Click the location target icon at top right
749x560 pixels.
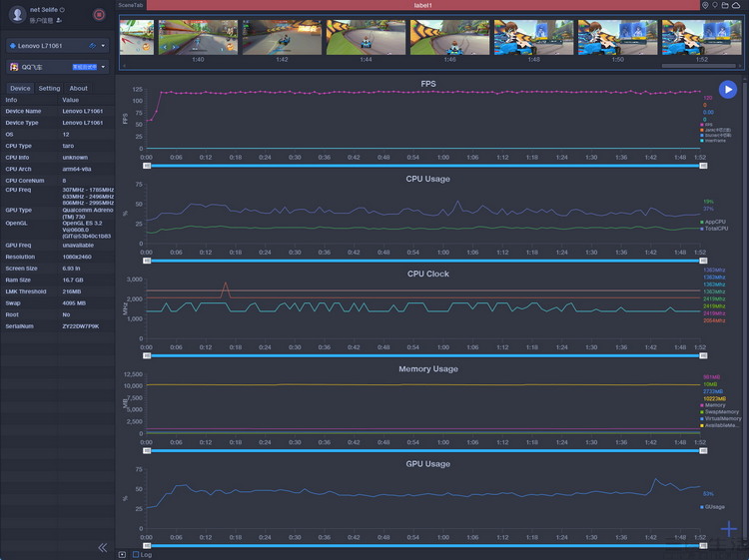click(x=705, y=5)
